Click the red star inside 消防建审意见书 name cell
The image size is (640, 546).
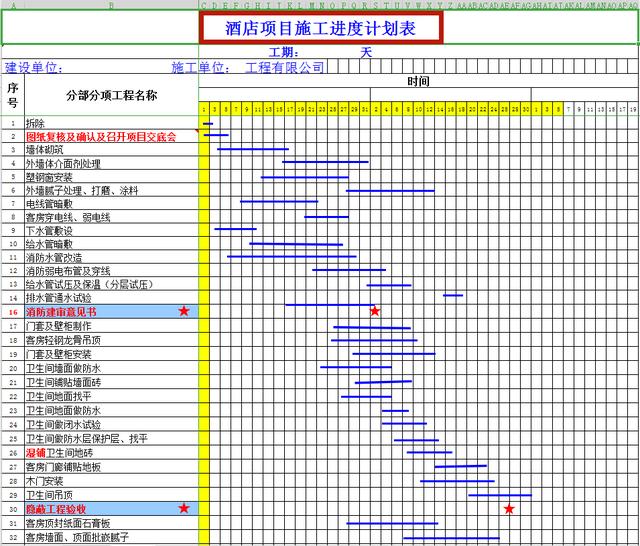184,311
